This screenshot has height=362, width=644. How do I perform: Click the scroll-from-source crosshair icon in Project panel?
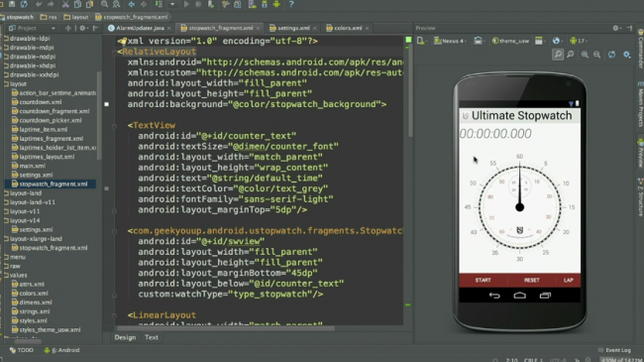pyautogui.click(x=68, y=28)
